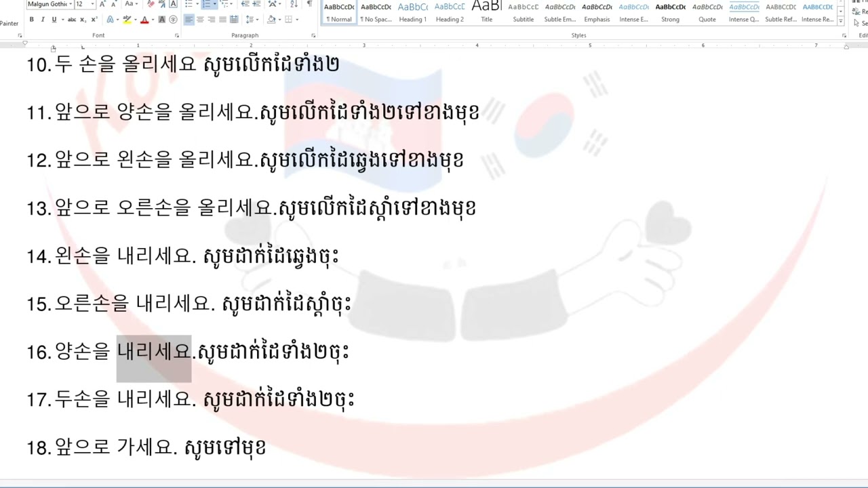868x488 pixels.
Task: Click the Distributed alignment icon
Action: (234, 20)
